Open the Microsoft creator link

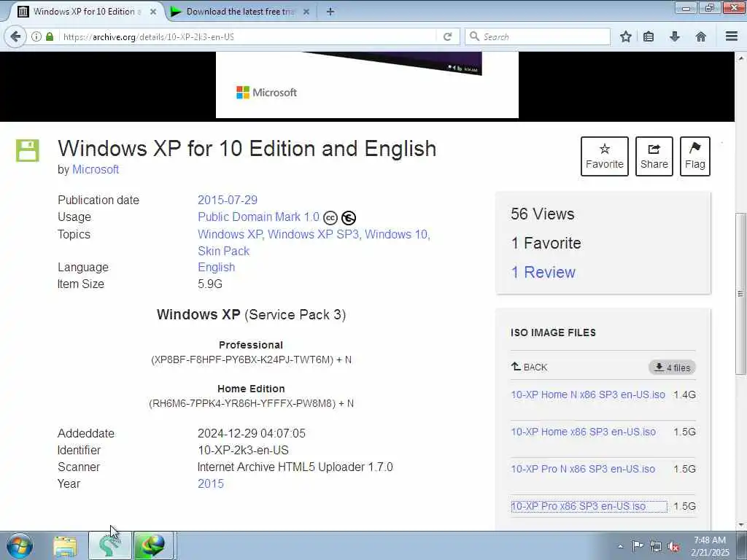pyautogui.click(x=96, y=169)
